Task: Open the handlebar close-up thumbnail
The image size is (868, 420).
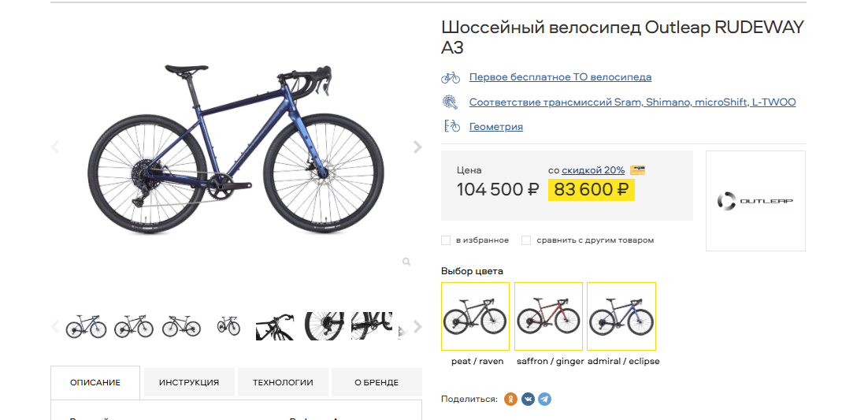Action: tap(275, 326)
